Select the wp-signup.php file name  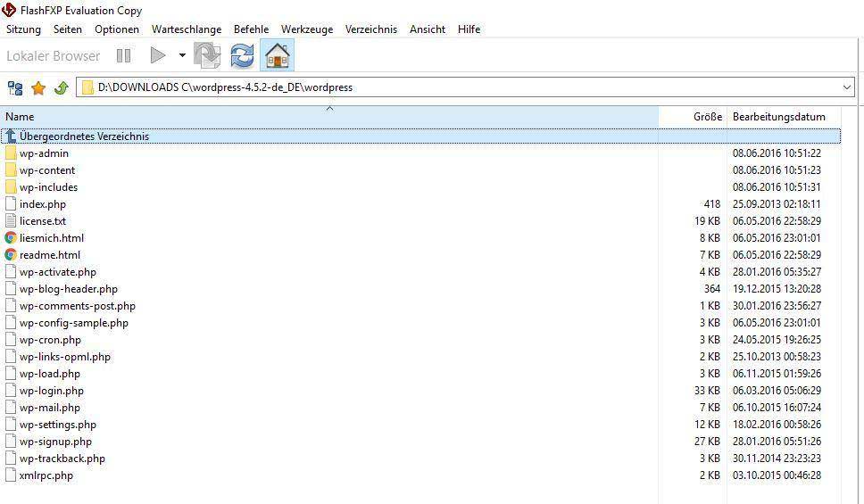click(55, 442)
